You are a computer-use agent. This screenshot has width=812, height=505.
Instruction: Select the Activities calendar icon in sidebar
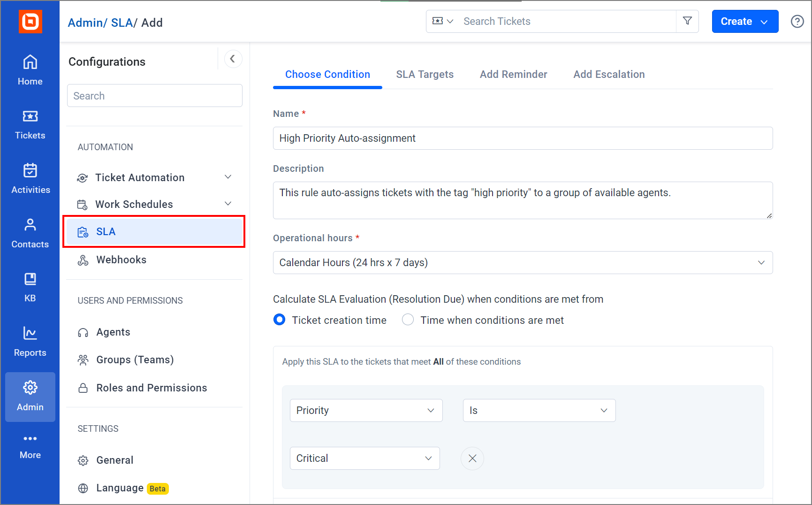pyautogui.click(x=30, y=178)
